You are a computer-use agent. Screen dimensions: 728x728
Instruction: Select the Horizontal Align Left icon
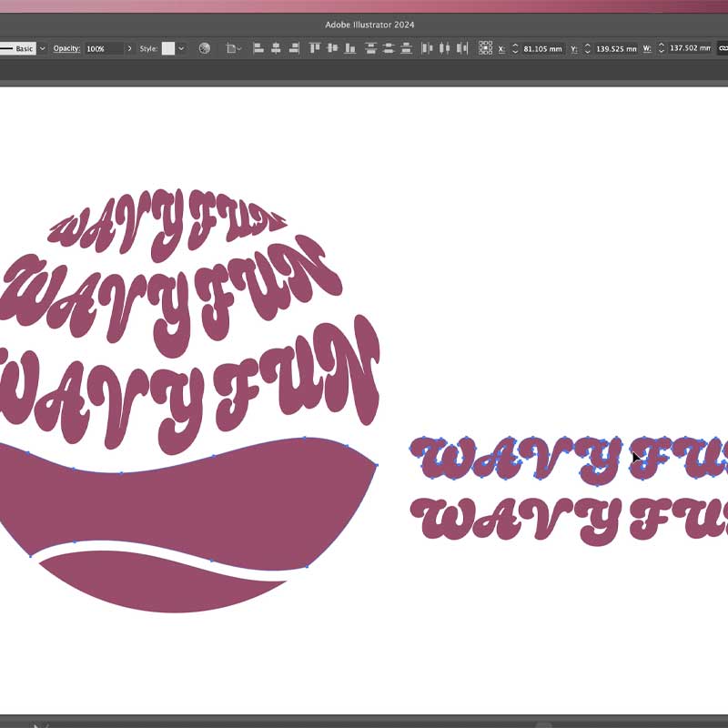[x=258, y=47]
